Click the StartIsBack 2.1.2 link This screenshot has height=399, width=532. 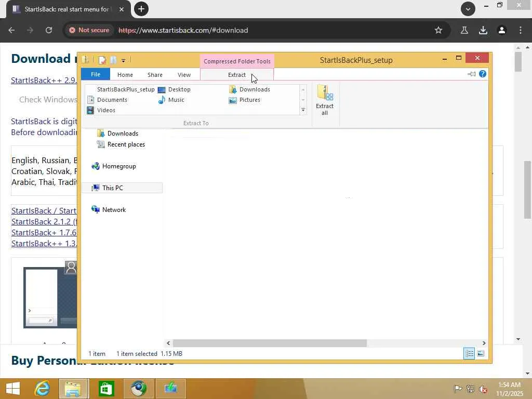(44, 221)
